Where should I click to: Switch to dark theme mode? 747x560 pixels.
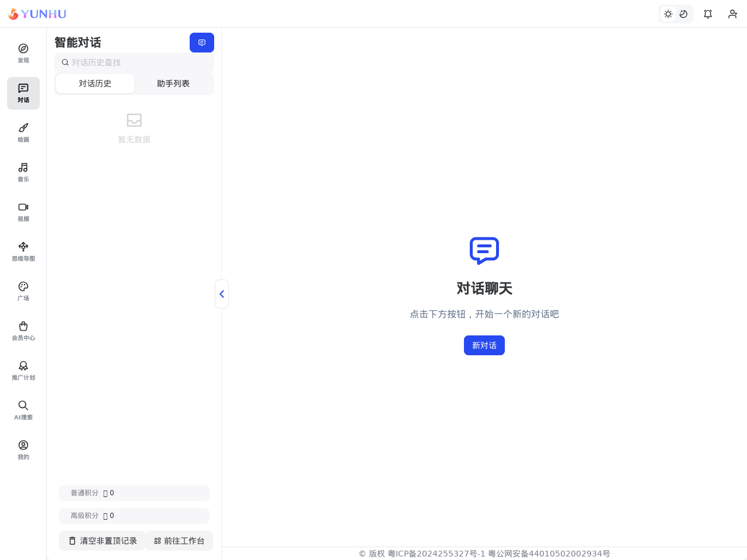click(684, 13)
